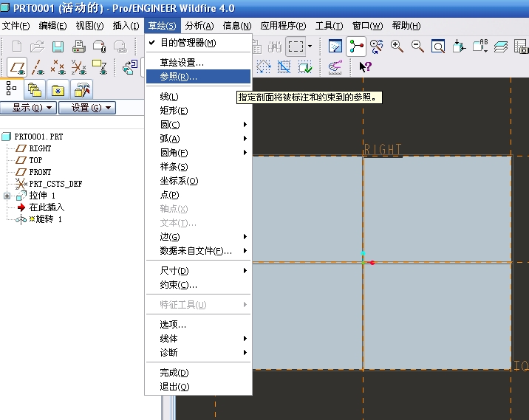Choose 样条(S) from the sketch menu
Image resolution: width=529 pixels, height=420 pixels.
pyautogui.click(x=198, y=167)
